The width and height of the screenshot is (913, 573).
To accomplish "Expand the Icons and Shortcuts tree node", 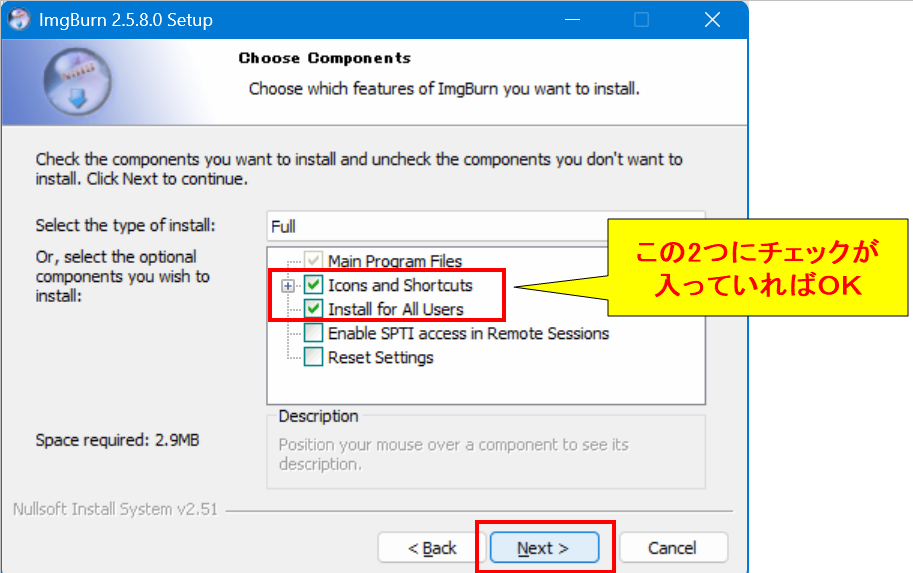I will (x=289, y=286).
